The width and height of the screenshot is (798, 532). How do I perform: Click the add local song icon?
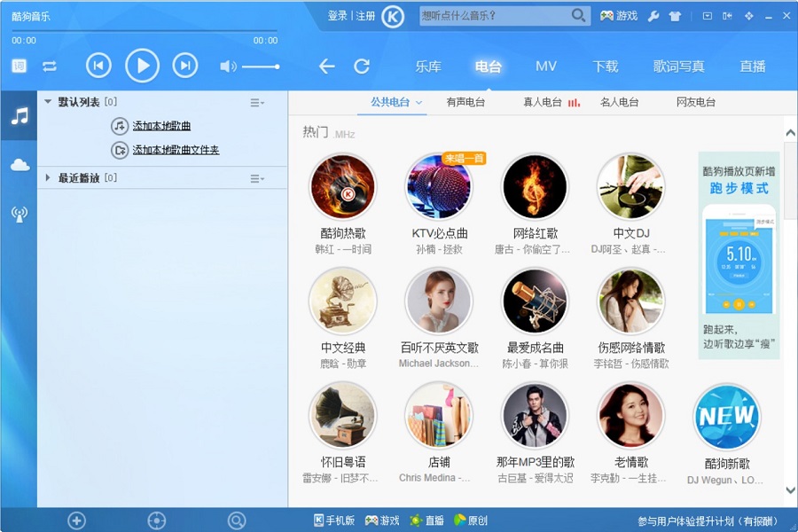pos(120,126)
